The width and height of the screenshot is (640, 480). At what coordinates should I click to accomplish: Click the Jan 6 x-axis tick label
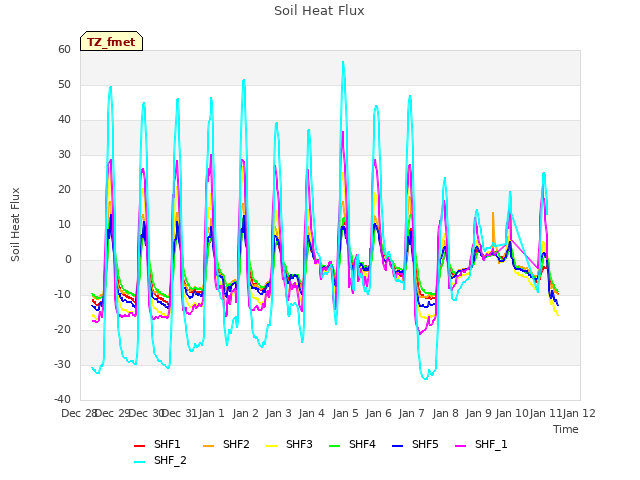point(379,413)
